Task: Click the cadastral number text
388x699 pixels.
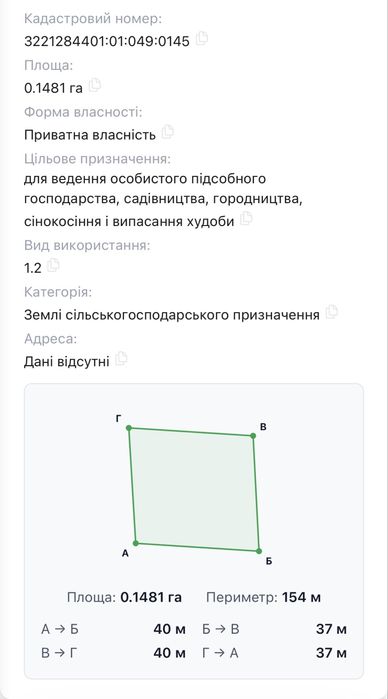Action: (107, 41)
